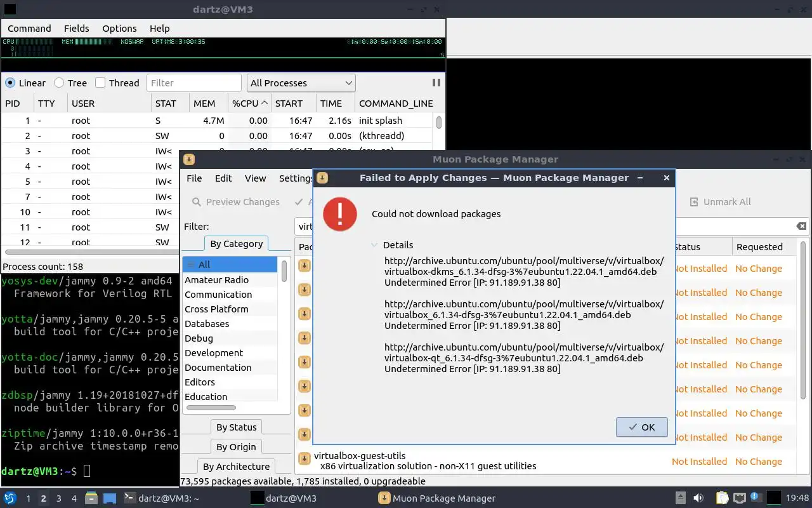Click the process list vertical scrollbar
Screen dimensions: 812x508
coord(439,122)
